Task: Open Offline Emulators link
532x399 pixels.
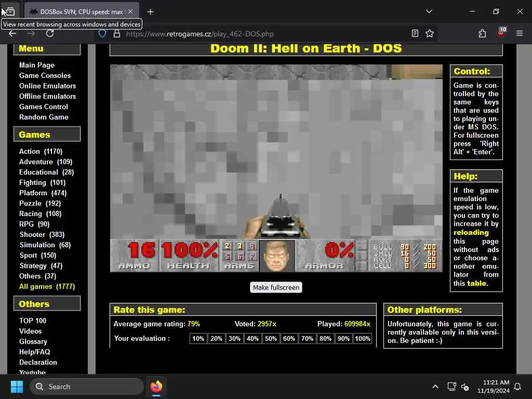Action: 47,96
